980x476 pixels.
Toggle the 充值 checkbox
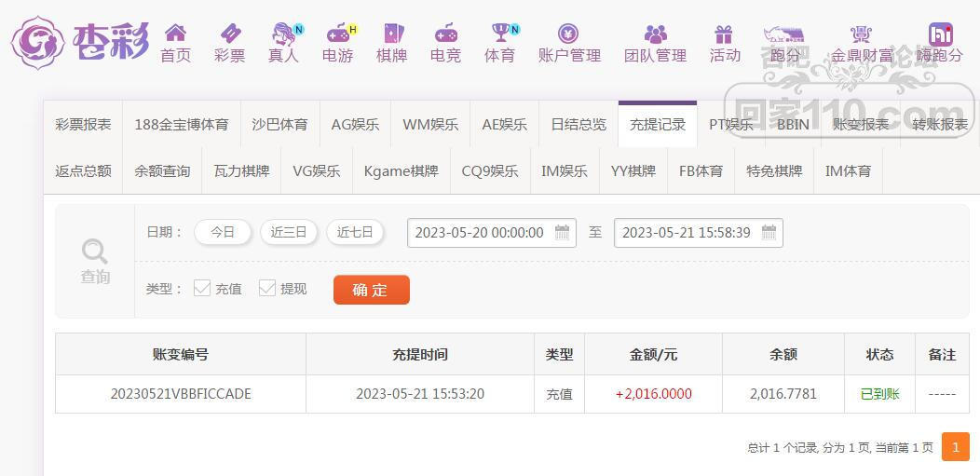coord(202,289)
